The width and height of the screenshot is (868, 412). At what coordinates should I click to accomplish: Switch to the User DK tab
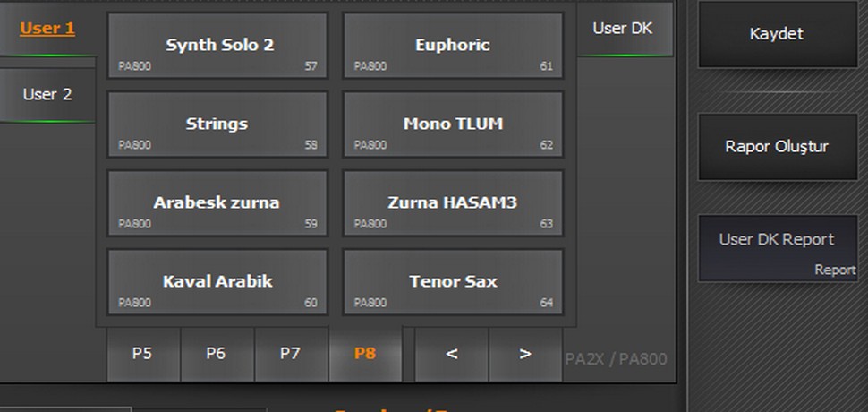click(x=623, y=29)
